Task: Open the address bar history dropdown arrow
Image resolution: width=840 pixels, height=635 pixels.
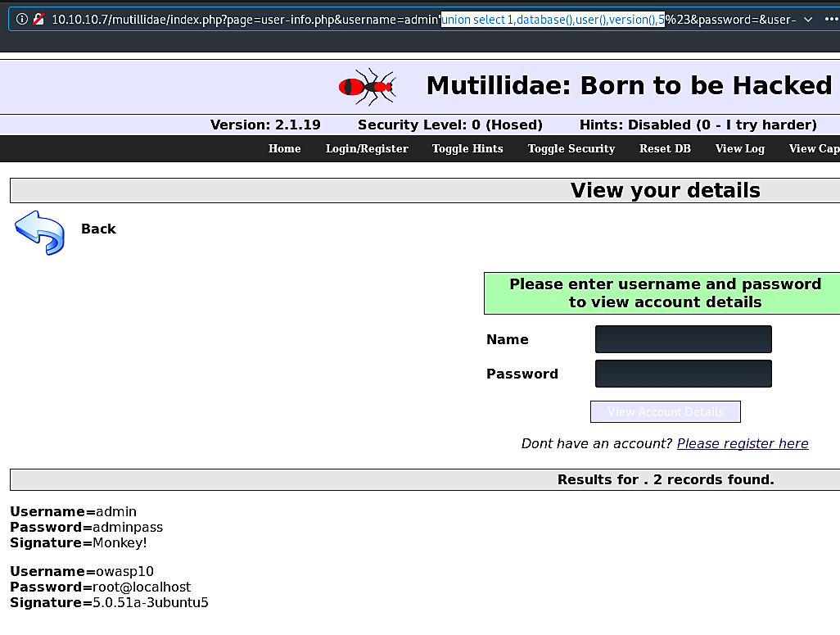Action: [x=808, y=20]
